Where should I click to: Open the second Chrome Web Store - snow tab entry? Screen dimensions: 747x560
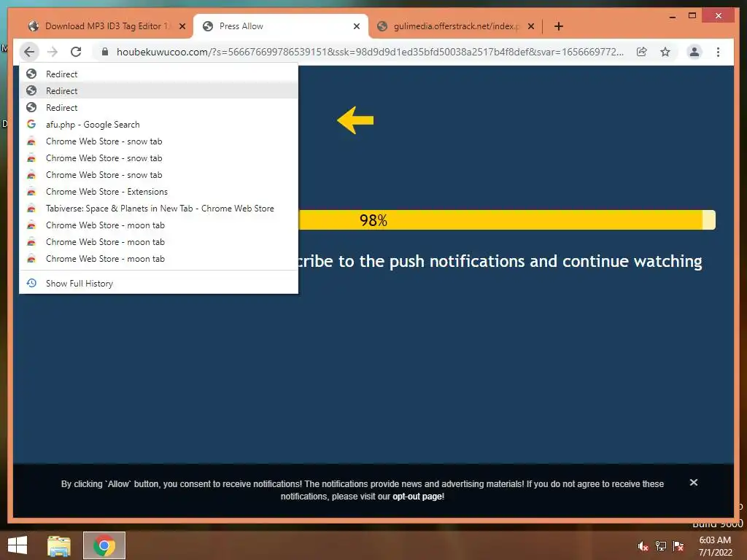pos(158,157)
